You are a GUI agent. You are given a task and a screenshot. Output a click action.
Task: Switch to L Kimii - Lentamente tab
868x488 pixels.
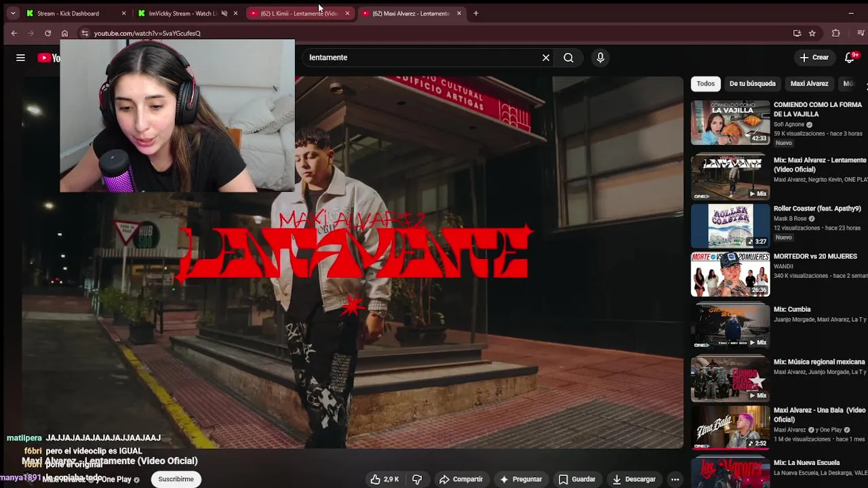(300, 13)
